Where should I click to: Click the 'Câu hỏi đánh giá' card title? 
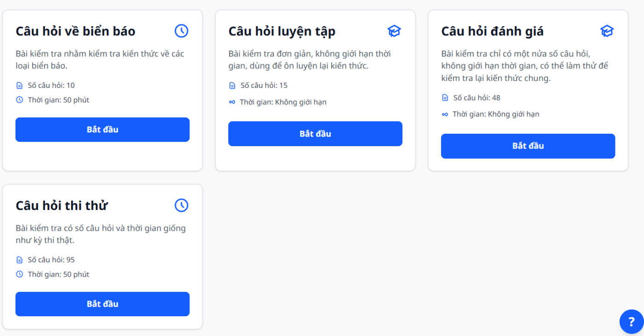[x=492, y=31]
